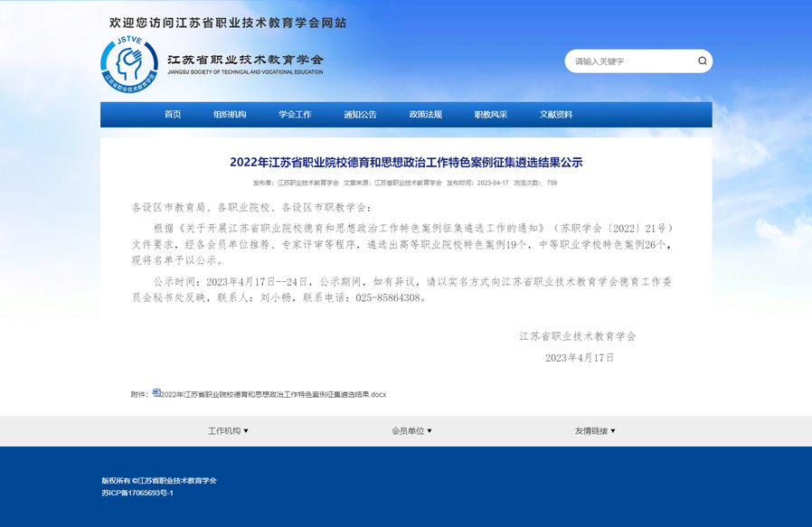Select 学会工作 in the navigation bar
This screenshot has height=527, width=812.
click(x=295, y=115)
